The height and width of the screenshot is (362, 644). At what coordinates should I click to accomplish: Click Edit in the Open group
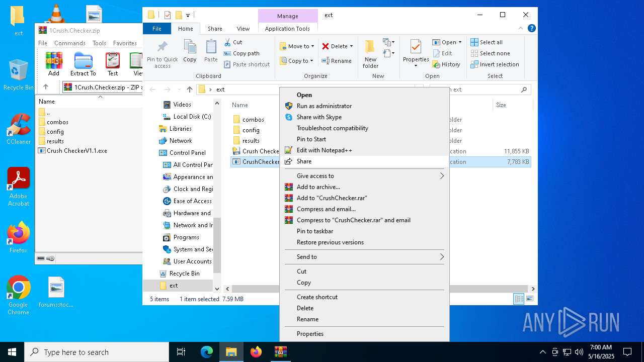(x=442, y=53)
